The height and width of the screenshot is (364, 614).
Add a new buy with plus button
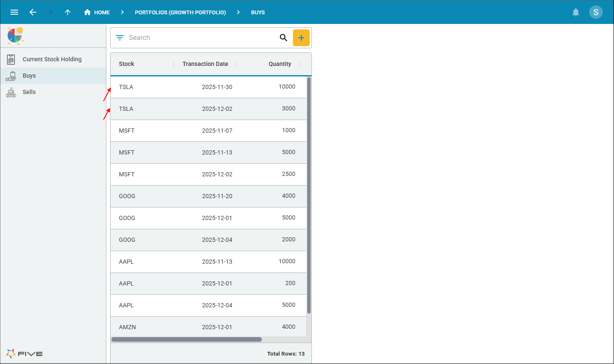click(x=301, y=38)
